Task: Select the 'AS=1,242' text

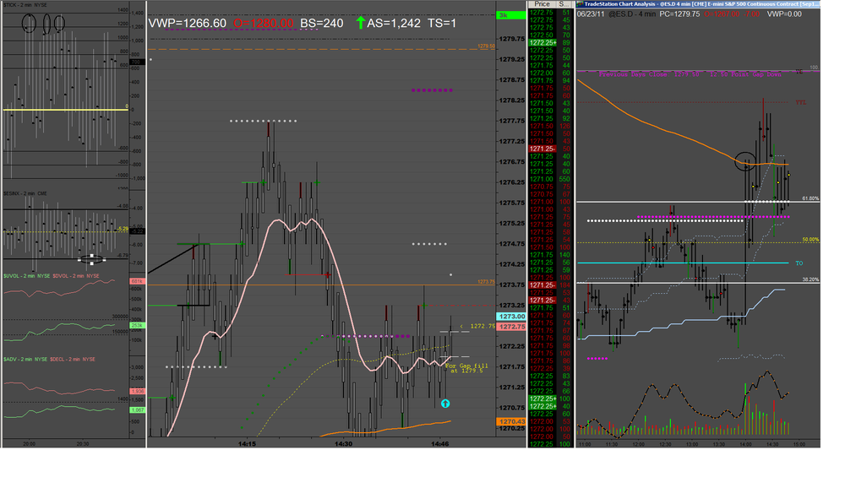Action: (394, 23)
